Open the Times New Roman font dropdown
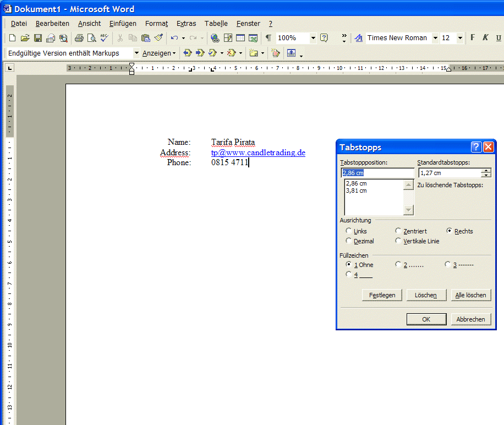 [435, 38]
